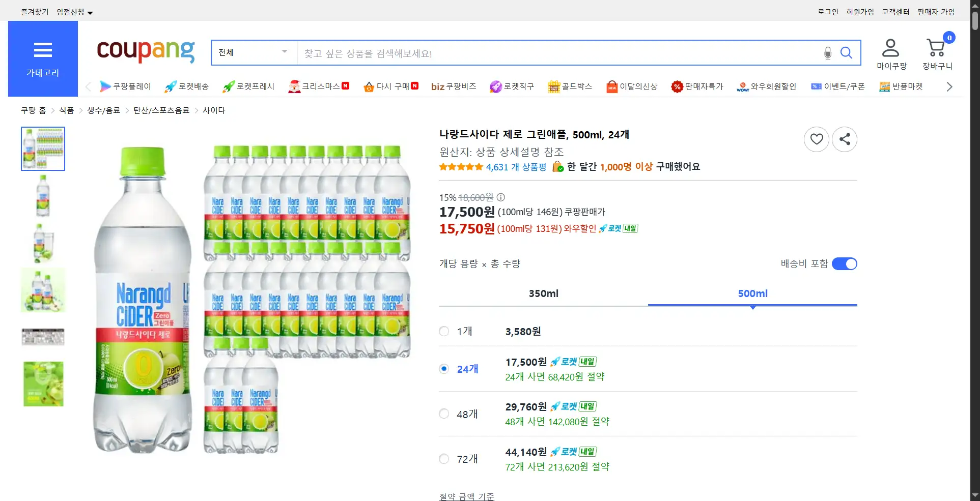The width and height of the screenshot is (980, 501).
Task: Click the microphone voice search icon
Action: click(x=828, y=53)
